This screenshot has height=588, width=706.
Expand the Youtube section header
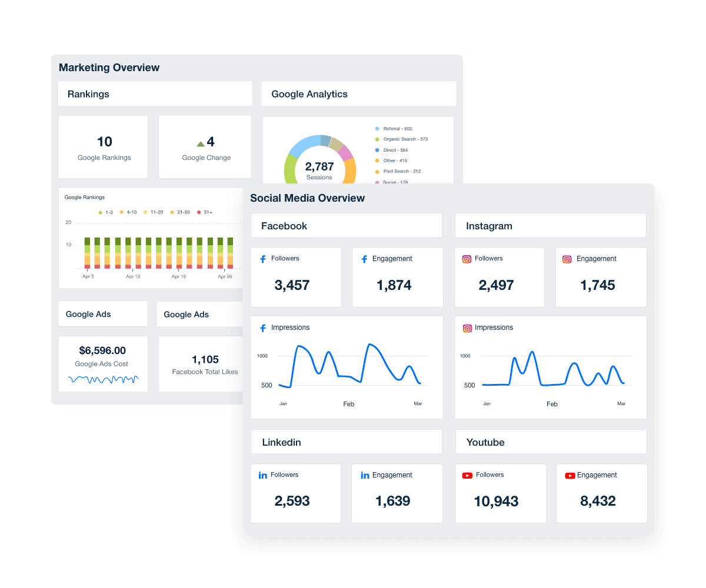550,442
